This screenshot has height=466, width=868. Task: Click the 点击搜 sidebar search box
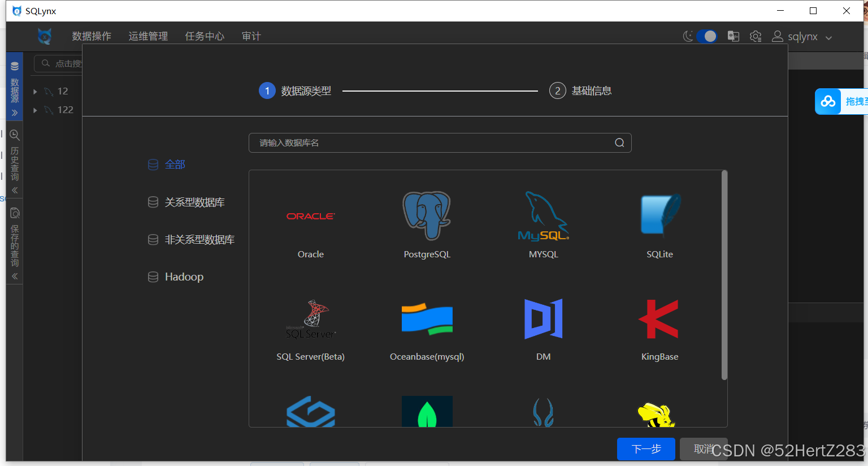pos(59,63)
